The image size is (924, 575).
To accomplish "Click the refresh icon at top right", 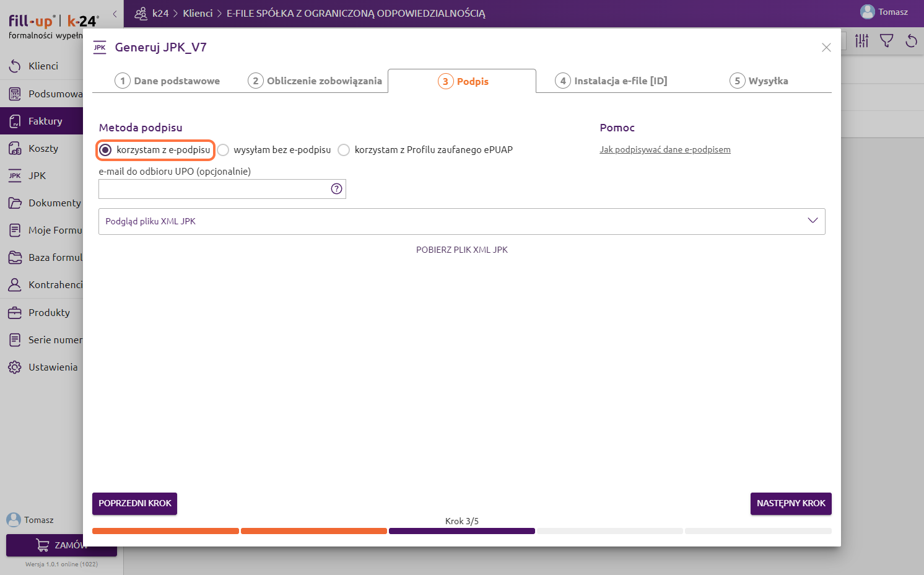I will pos(911,42).
